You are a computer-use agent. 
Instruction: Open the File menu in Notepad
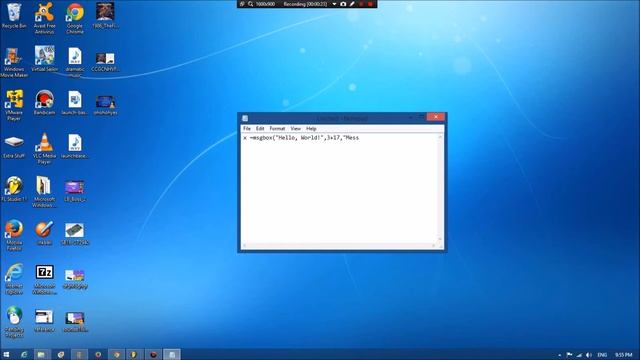(x=247, y=129)
